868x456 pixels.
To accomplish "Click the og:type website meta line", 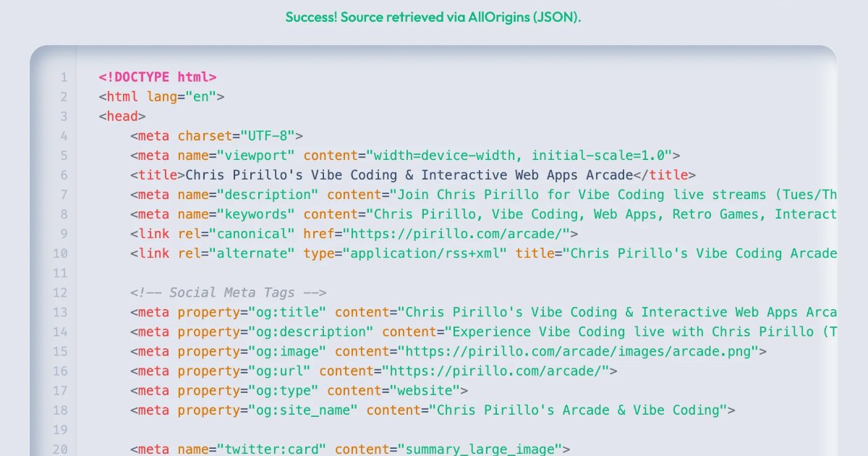I will pyautogui.click(x=299, y=390).
